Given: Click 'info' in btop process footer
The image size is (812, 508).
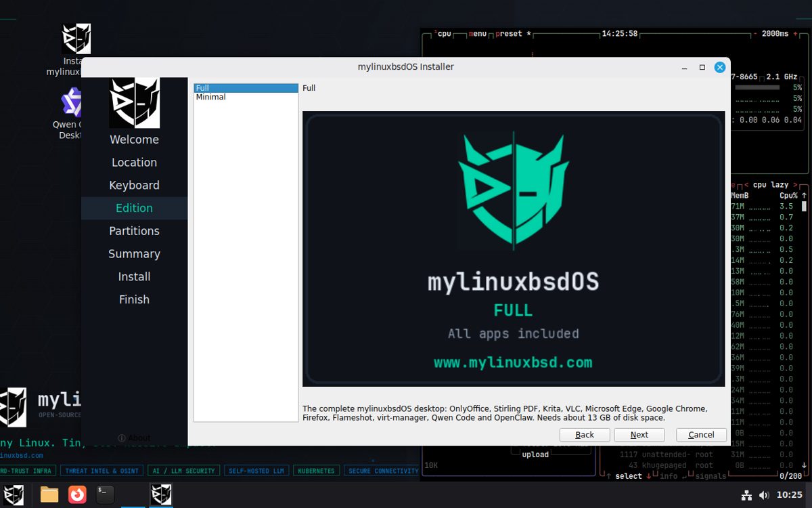Looking at the screenshot, I should click(x=668, y=476).
